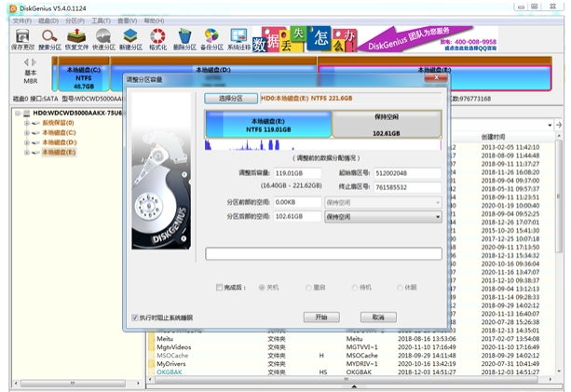Viewport: 571px width, 392px height.
Task: Click the 起始扇区号 field 512002048
Action: [407, 173]
